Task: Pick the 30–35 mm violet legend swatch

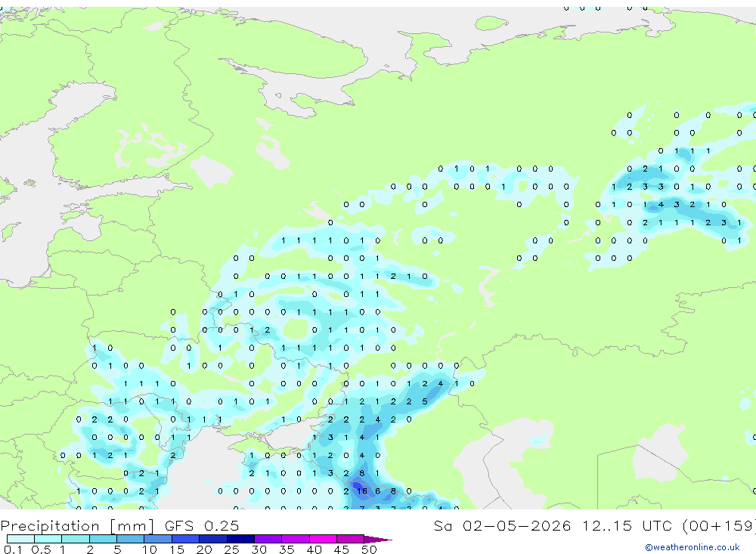Action: (268, 539)
